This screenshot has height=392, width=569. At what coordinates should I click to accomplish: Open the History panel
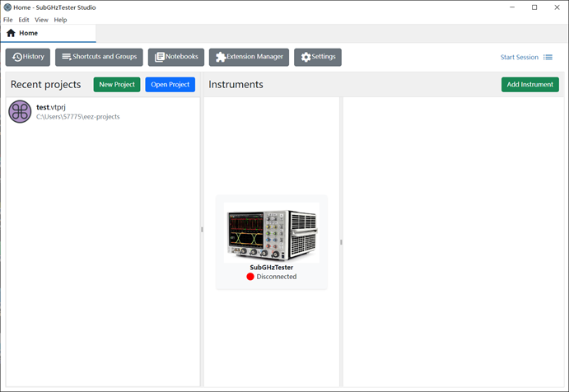[x=28, y=57]
